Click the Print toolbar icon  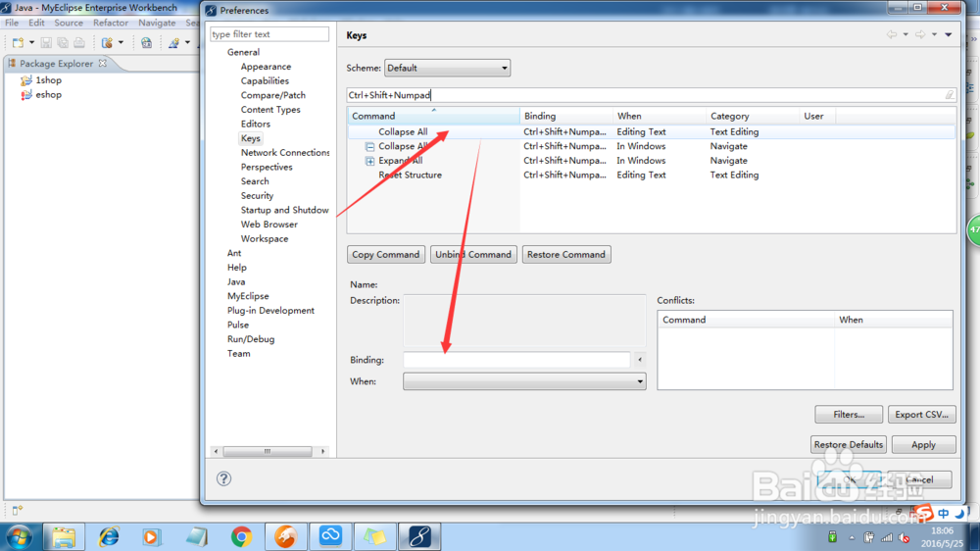click(79, 42)
